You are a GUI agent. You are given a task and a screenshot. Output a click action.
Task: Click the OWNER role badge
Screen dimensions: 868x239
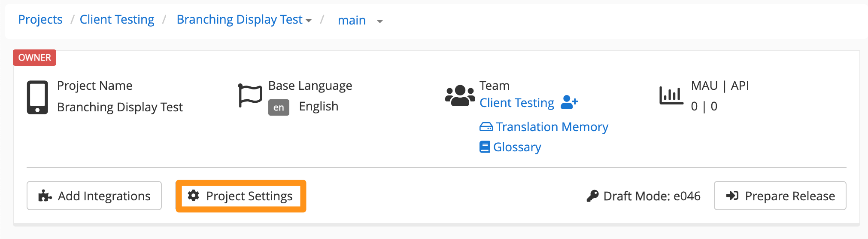35,58
